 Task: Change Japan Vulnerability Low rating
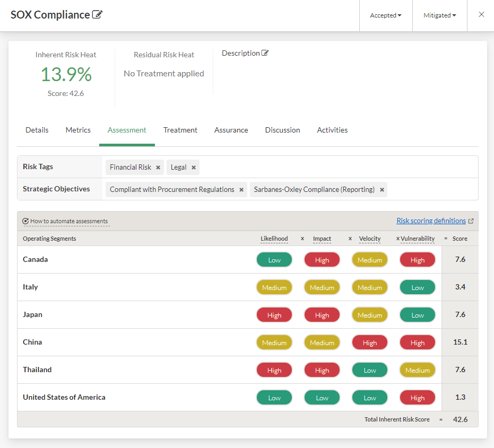418,315
